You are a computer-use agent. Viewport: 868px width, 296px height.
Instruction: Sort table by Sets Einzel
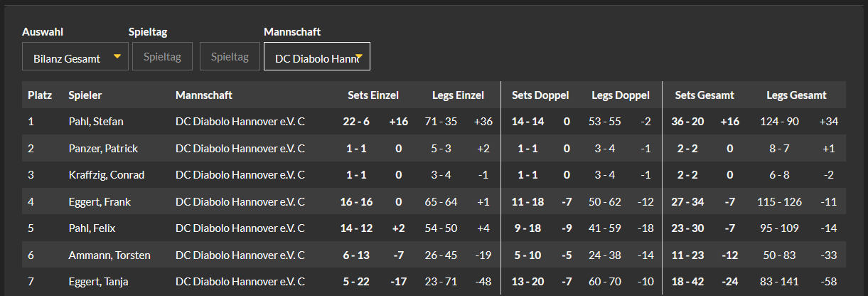pyautogui.click(x=373, y=95)
